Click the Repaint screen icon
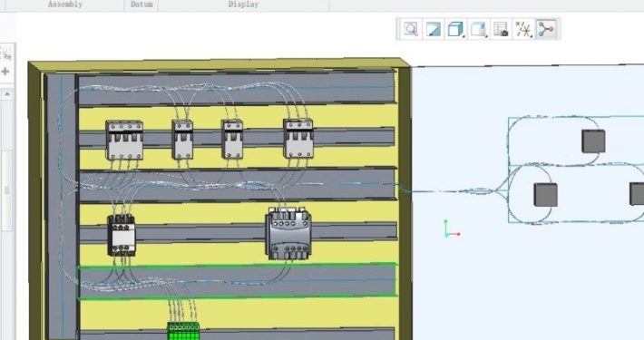Viewport: 644px width, 340px height. pos(433,29)
